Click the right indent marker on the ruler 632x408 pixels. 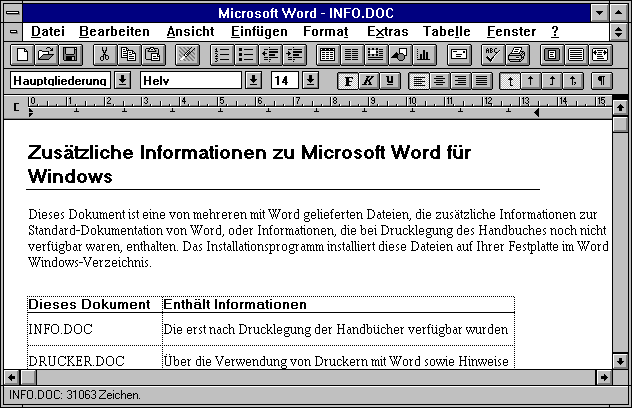tap(536, 113)
